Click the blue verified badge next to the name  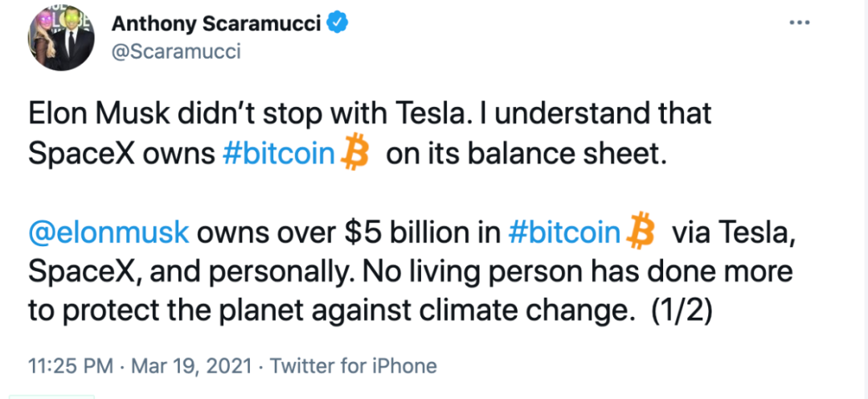click(337, 23)
